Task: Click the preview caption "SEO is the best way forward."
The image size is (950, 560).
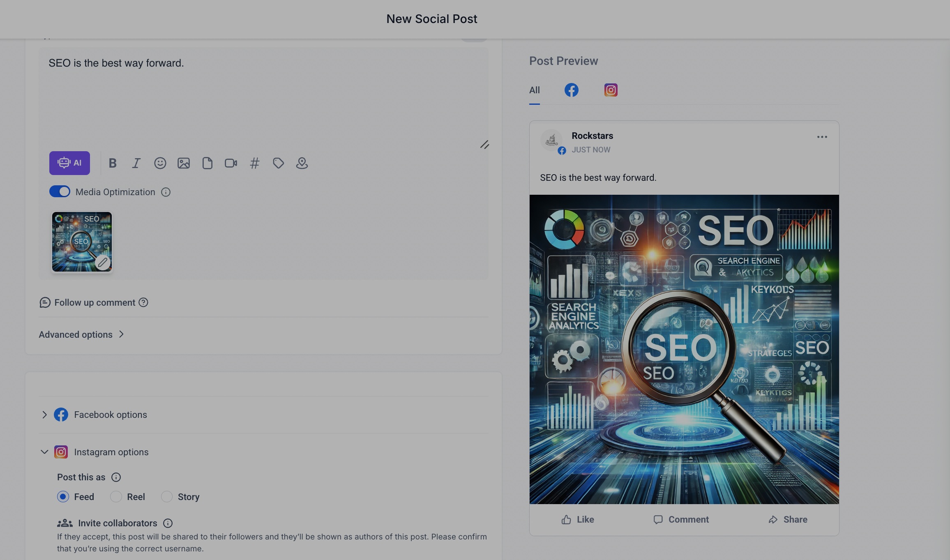Action: coord(598,177)
